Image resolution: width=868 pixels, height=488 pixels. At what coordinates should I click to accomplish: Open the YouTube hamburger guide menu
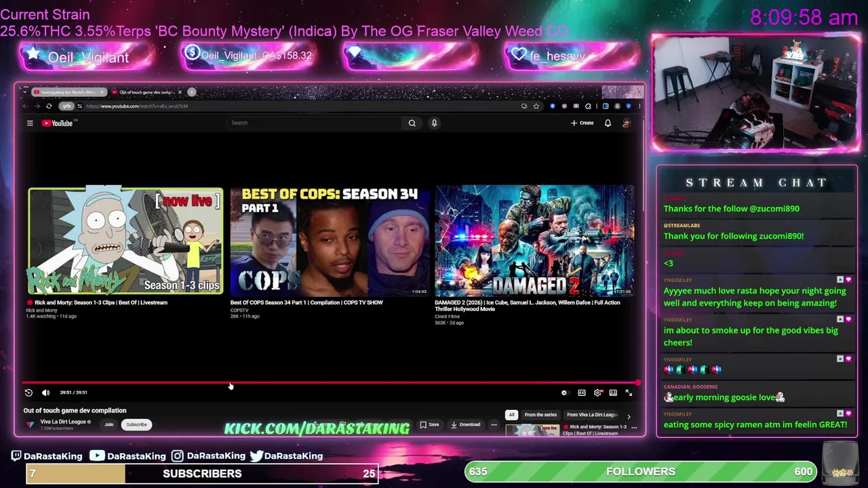tap(30, 123)
